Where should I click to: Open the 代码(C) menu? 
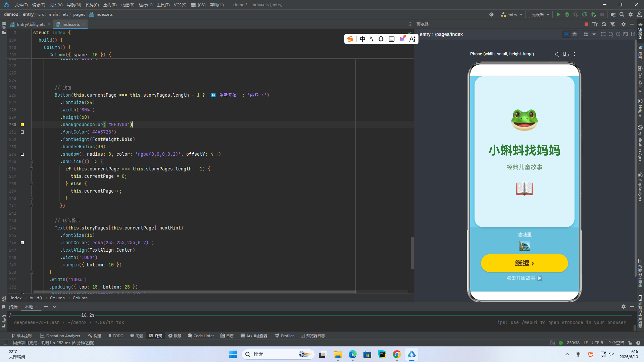(92, 5)
